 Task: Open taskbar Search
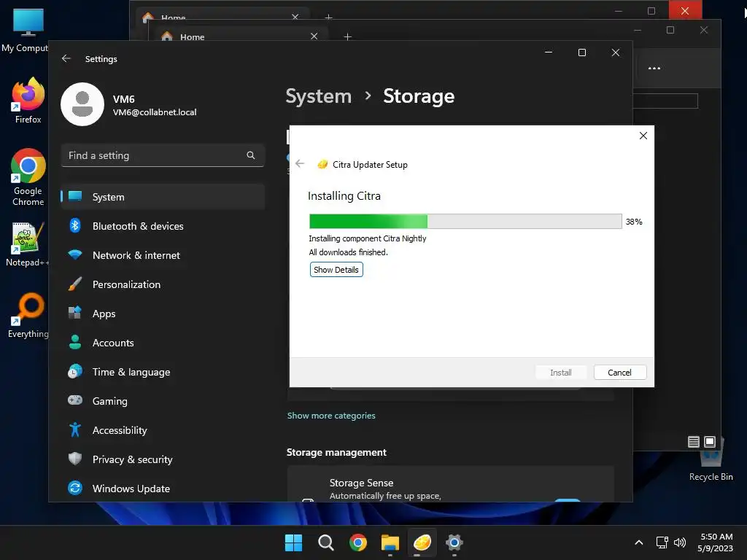[326, 542]
